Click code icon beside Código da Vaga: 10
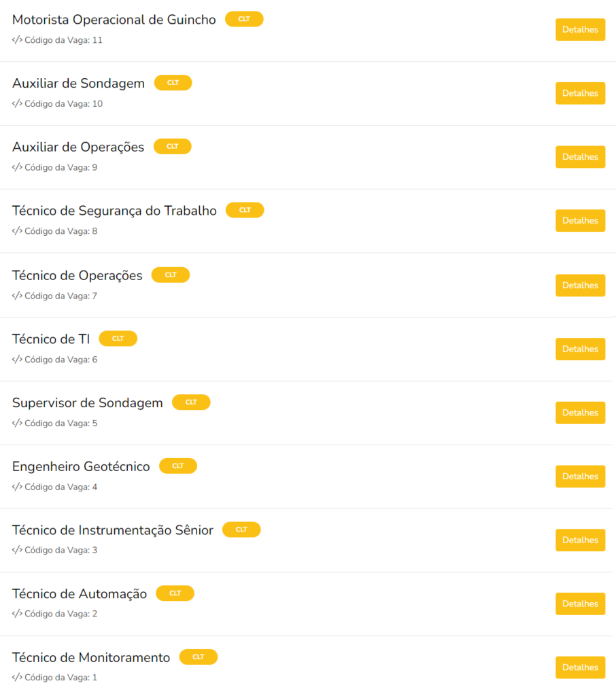The image size is (616, 696). tap(17, 104)
